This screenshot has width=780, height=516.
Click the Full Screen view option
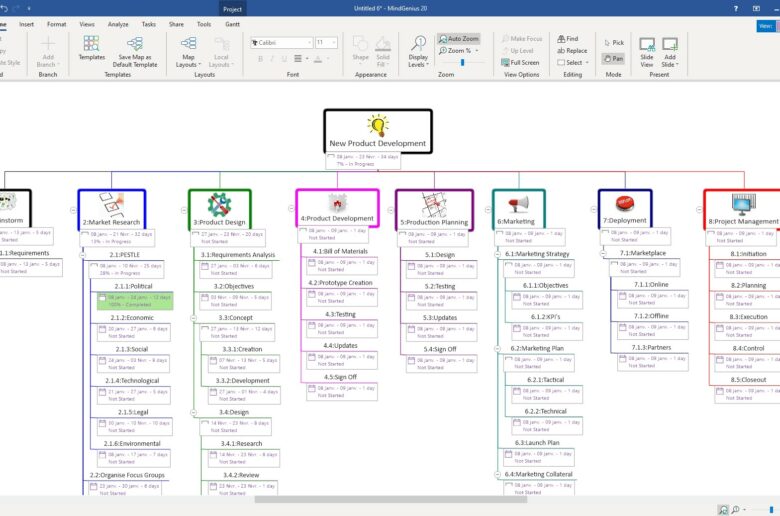tap(519, 62)
